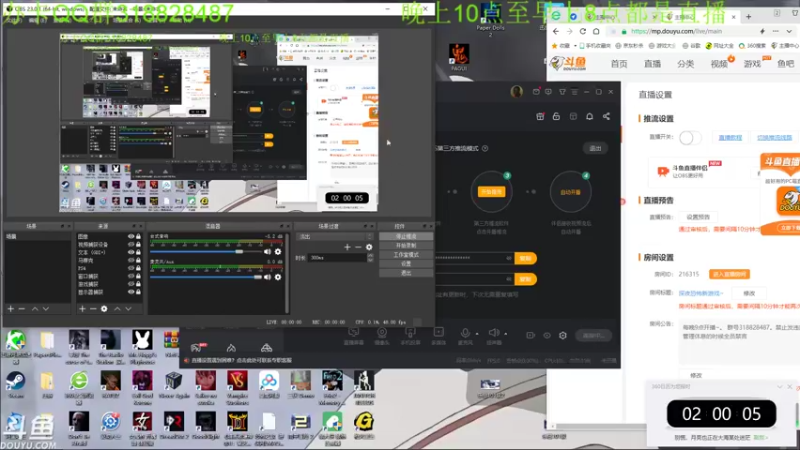
Task: Click orange 进入直播间 button
Action: coord(729,274)
